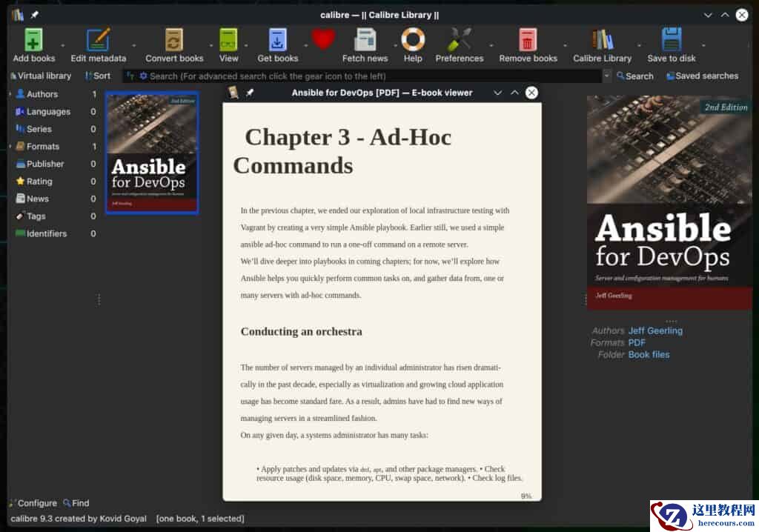Click status text calibre 9.3 created by Kovid Goyal
The width and height of the screenshot is (759, 532).
[79, 519]
